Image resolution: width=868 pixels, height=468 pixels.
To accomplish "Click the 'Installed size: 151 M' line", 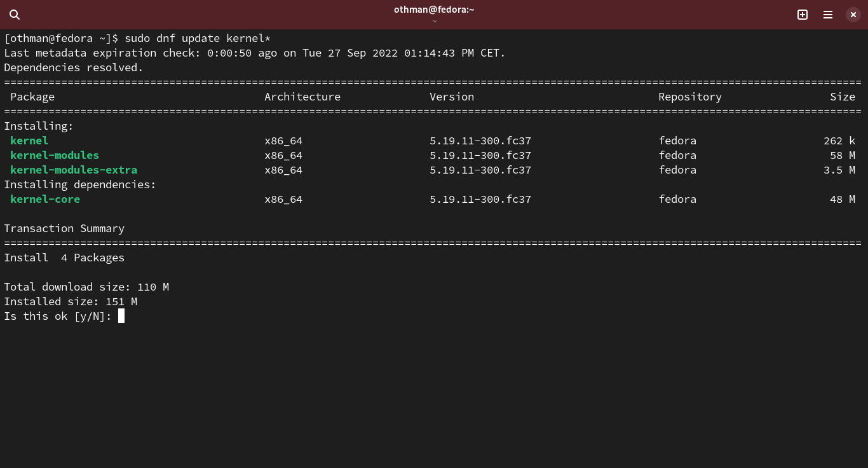I will 71,301.
